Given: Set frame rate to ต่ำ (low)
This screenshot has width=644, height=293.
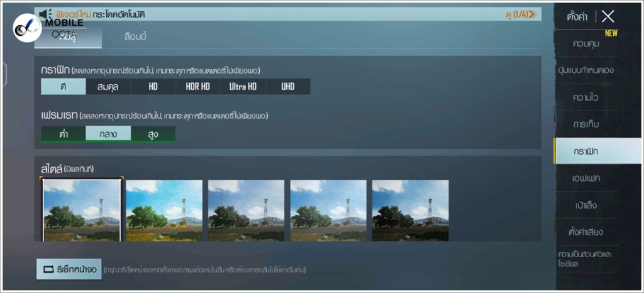Looking at the screenshot, I should (64, 134).
